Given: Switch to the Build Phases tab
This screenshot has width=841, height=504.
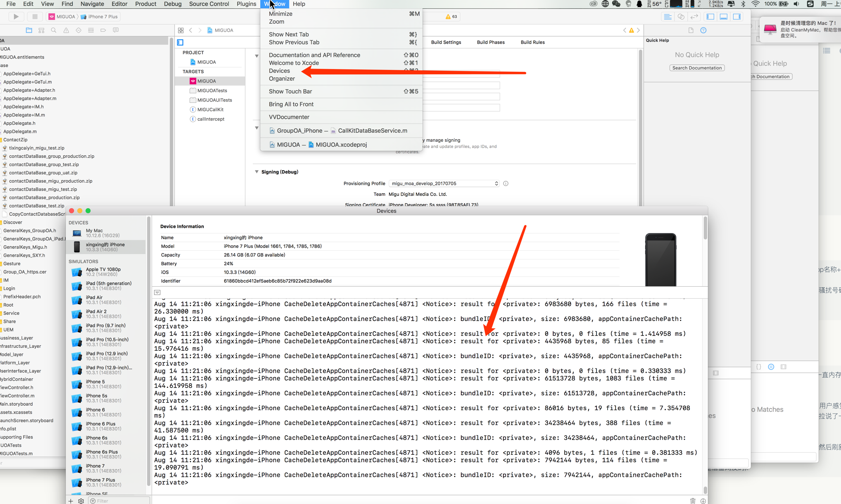Looking at the screenshot, I should (x=491, y=42).
